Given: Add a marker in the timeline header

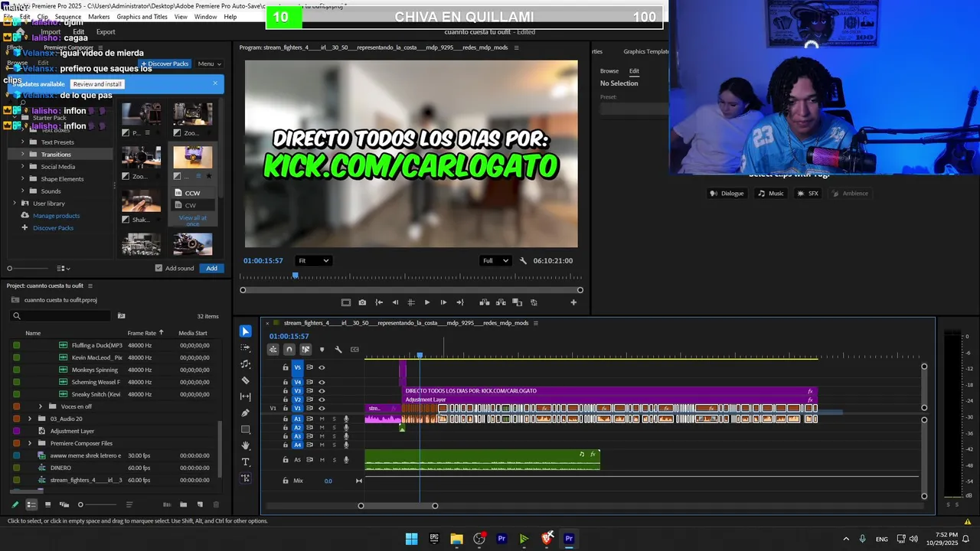Looking at the screenshot, I should point(322,350).
